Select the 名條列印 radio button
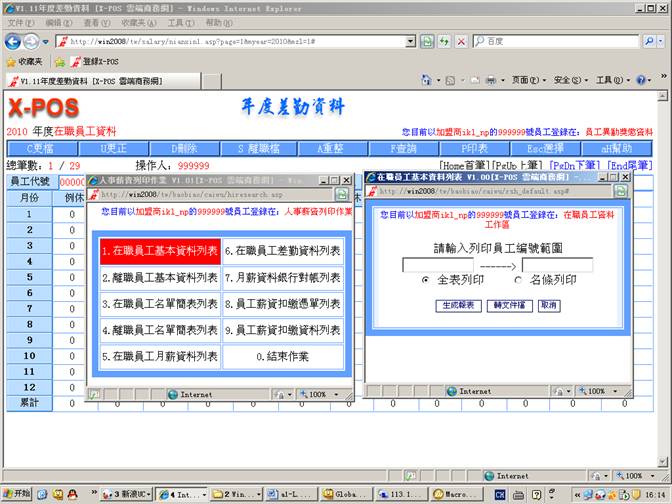The height and width of the screenshot is (504, 672). point(517,280)
